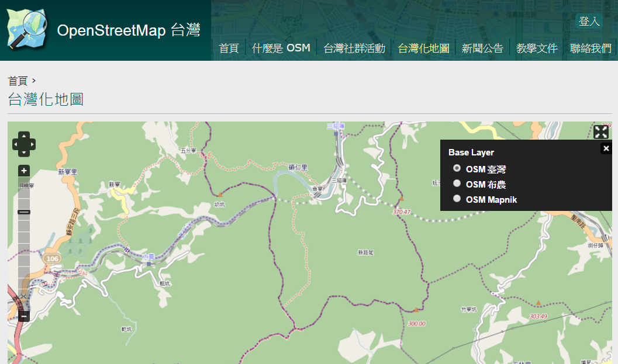Click the 五分寮 place label
The width and height of the screenshot is (618, 364).
tap(188, 151)
